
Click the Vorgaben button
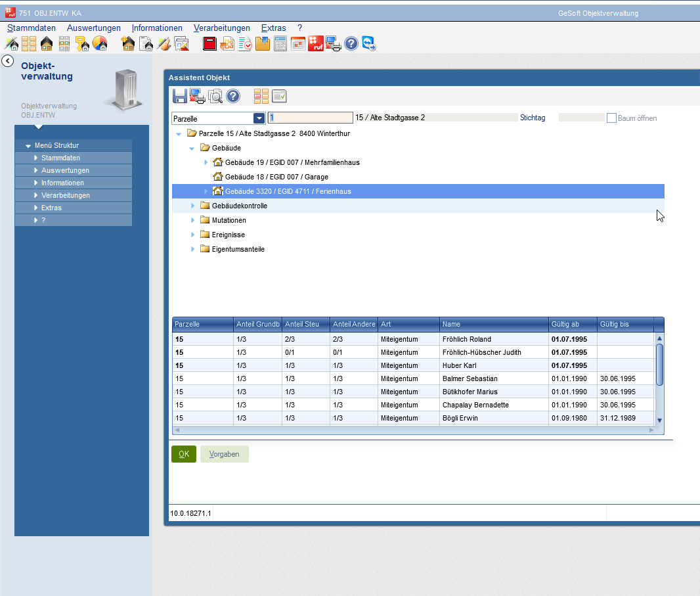coord(224,454)
